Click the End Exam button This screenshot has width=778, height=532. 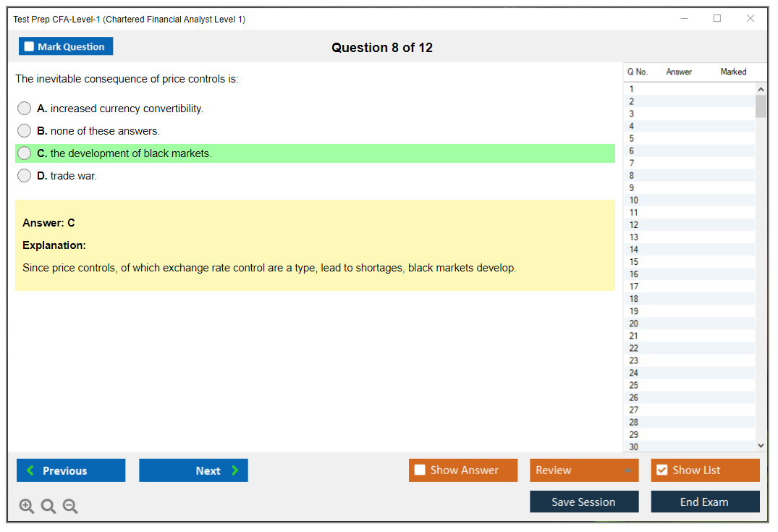tap(704, 502)
